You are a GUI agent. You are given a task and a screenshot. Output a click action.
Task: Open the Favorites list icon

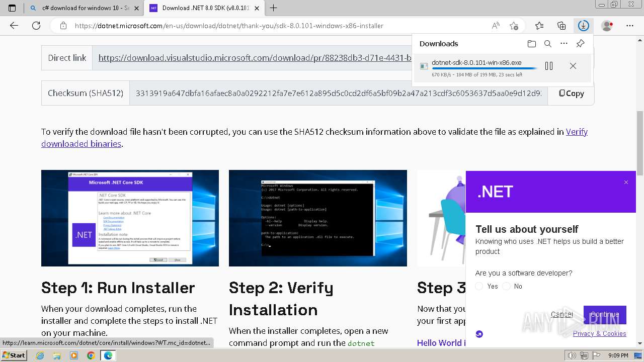539,26
